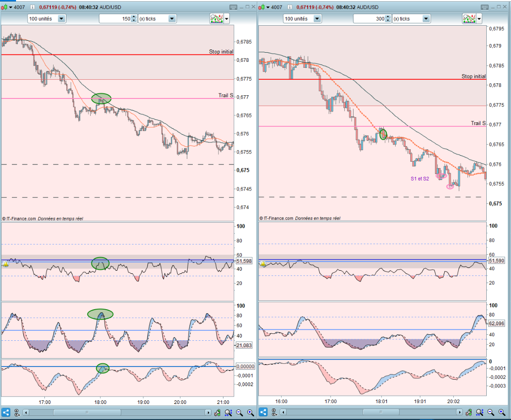This screenshot has height=420, width=511.
Task: Open the indicators button on the right chart
Action: [x=469, y=19]
